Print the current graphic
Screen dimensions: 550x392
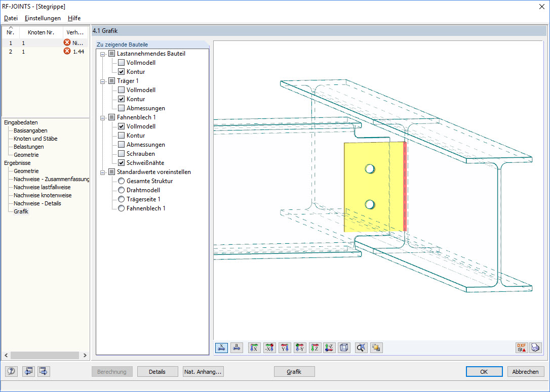click(535, 347)
